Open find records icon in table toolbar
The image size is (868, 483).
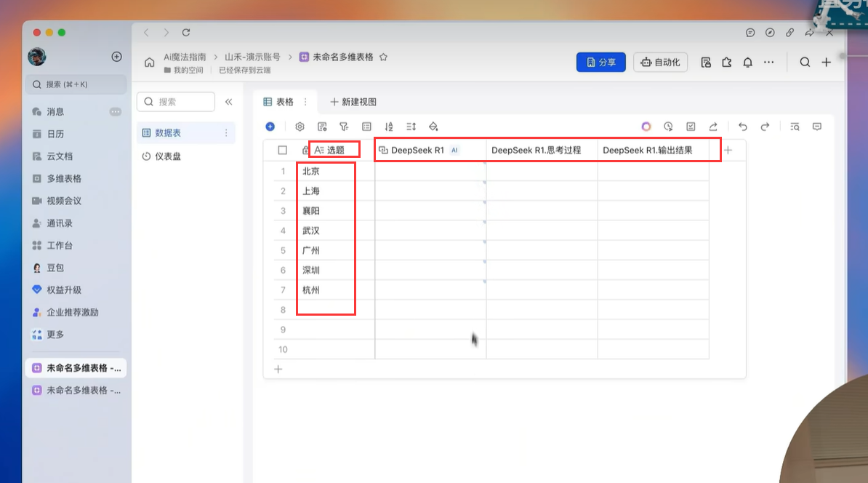coord(795,127)
